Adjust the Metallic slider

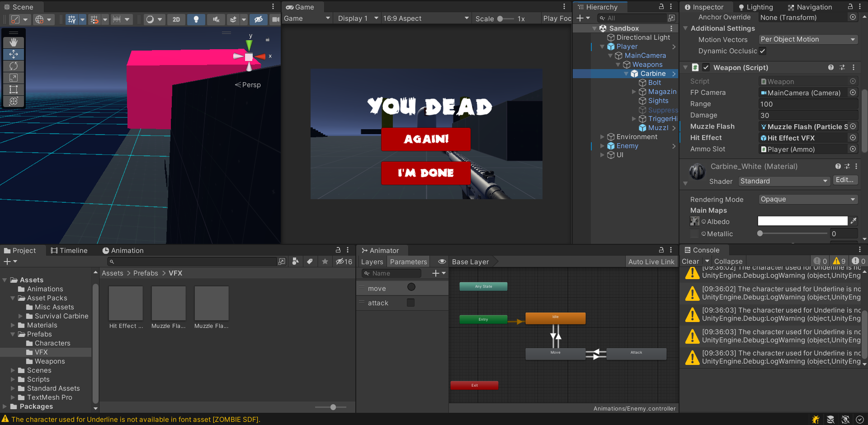793,234
